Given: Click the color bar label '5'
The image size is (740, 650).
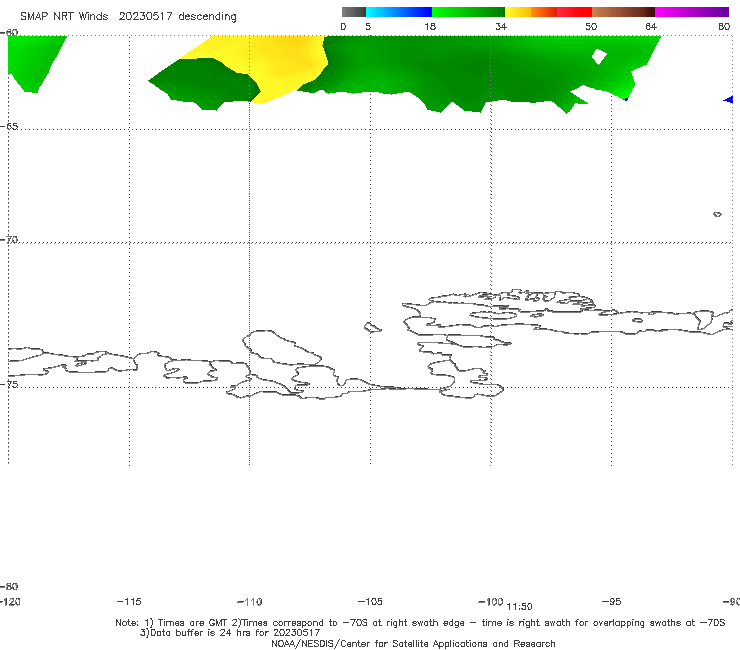Looking at the screenshot, I should [368, 26].
